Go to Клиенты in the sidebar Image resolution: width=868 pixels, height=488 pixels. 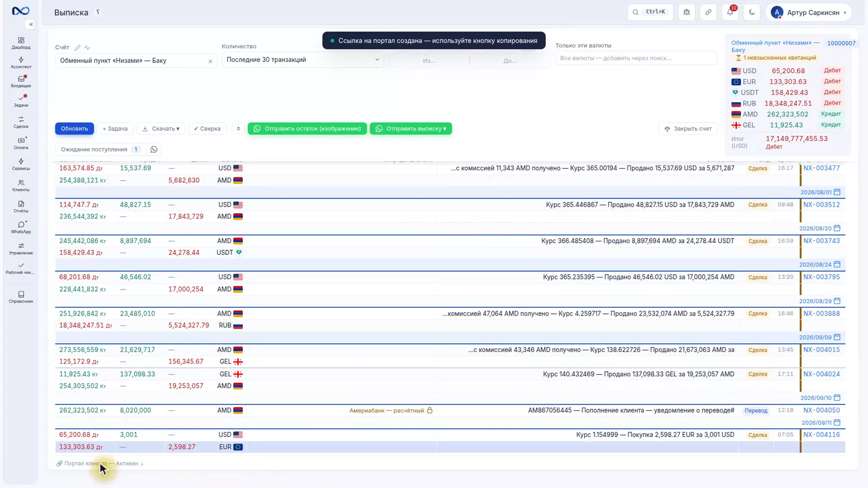point(21,185)
